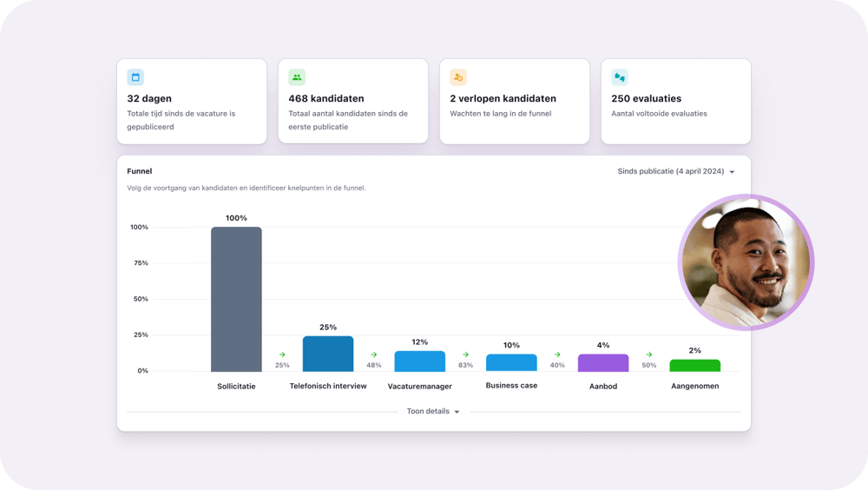Click the Vacaturemanager stage label
Viewport: 868px width, 490px height.
tap(420, 387)
